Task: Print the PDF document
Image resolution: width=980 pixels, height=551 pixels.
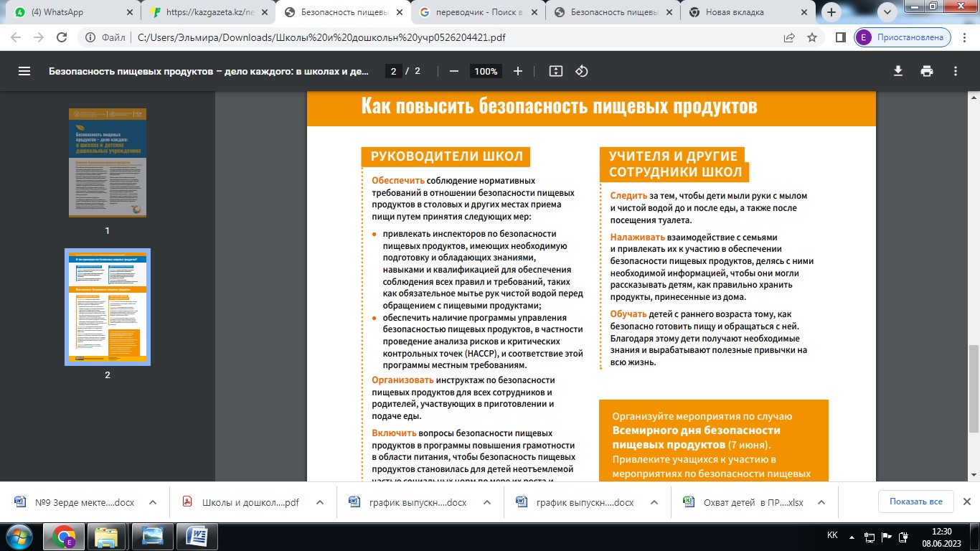Action: tap(927, 71)
